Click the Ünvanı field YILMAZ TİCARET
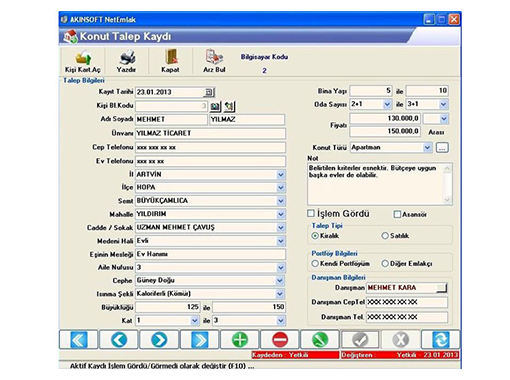This screenshot has height=380, width=510. click(x=210, y=133)
